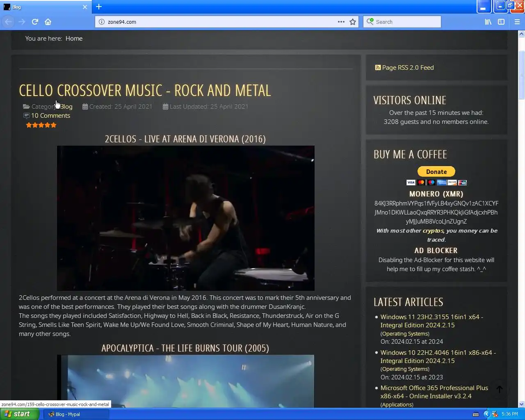525x420 pixels.
Task: Open Microsoft Office 365 Professional Plus article
Action: click(x=434, y=392)
